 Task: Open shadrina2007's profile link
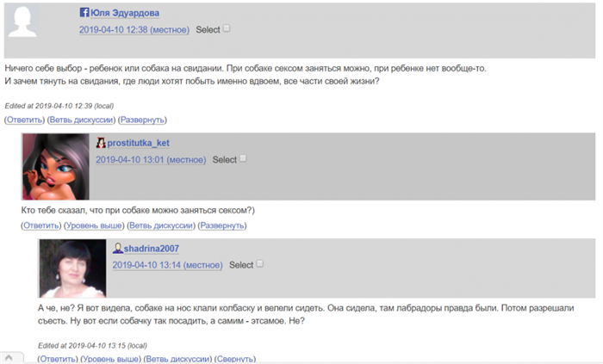coord(151,249)
